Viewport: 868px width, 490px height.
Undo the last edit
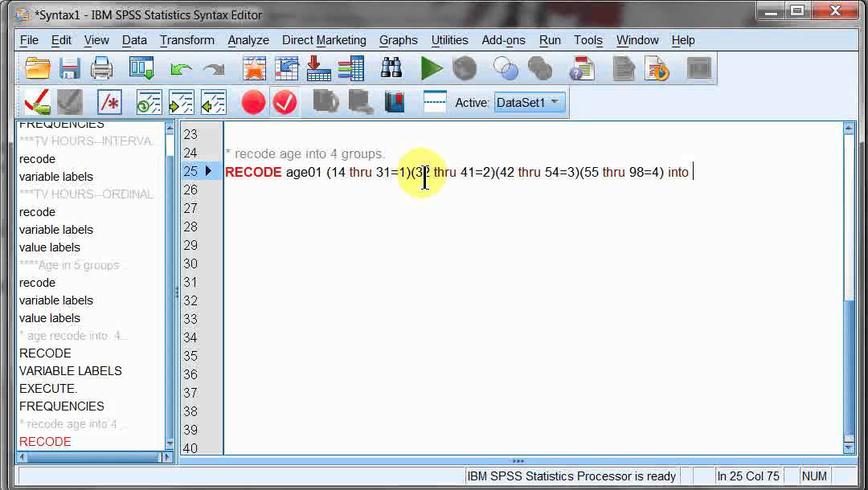point(181,69)
